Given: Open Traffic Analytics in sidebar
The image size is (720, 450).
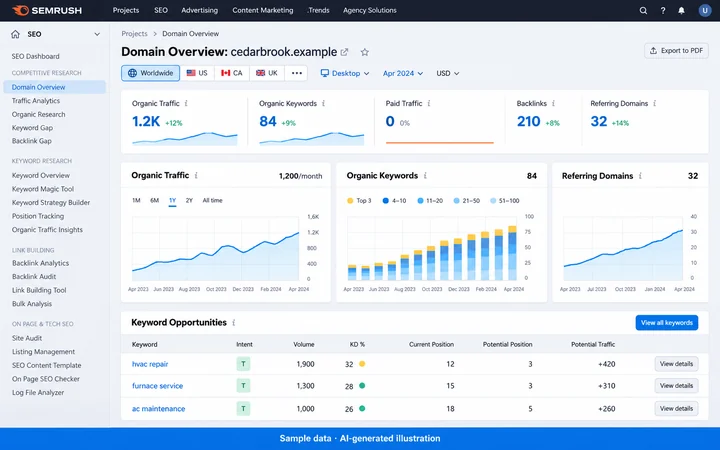Looking at the screenshot, I should click(x=36, y=101).
